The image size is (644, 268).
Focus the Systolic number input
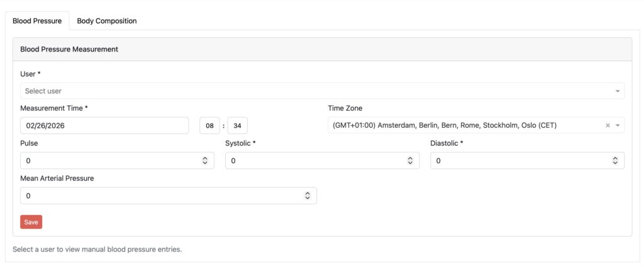314,161
